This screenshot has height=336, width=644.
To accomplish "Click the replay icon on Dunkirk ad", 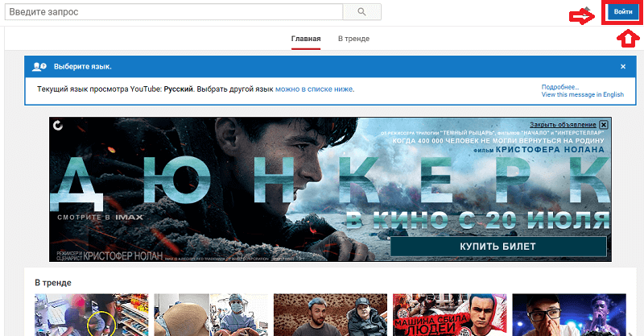I will [58, 126].
